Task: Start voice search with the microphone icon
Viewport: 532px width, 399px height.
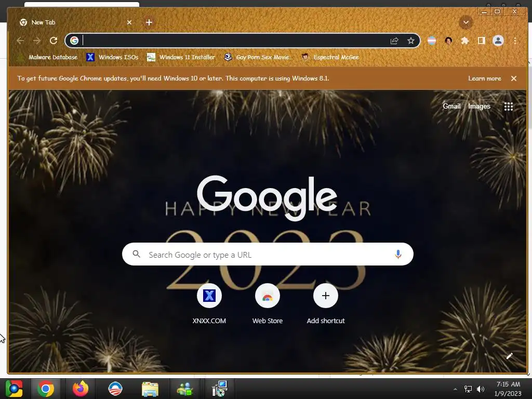Action: click(398, 254)
